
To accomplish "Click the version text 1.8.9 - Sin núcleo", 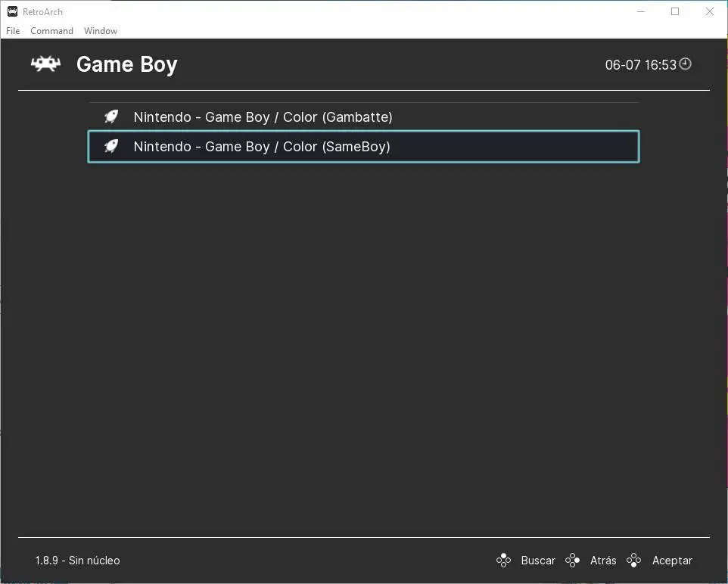I will pyautogui.click(x=77, y=561).
